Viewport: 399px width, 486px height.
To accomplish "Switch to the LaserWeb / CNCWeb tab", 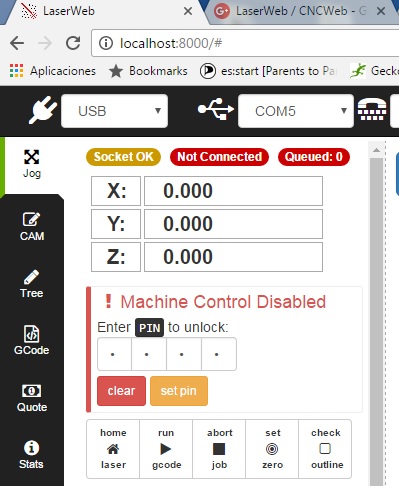I will click(x=300, y=11).
